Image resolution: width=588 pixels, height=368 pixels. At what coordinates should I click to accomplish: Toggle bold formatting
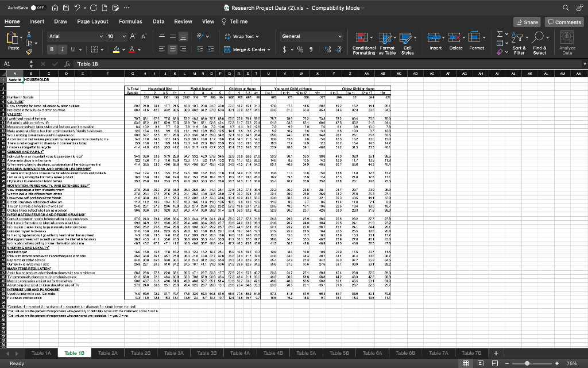click(52, 49)
